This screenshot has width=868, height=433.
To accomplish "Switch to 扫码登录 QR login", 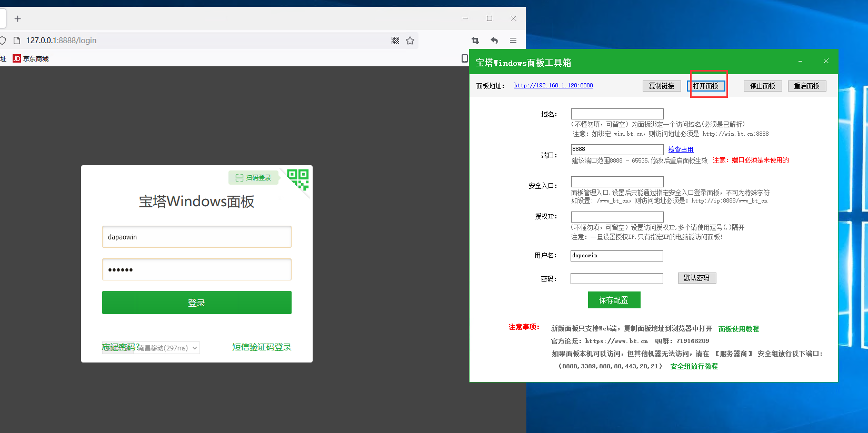I will pyautogui.click(x=253, y=178).
